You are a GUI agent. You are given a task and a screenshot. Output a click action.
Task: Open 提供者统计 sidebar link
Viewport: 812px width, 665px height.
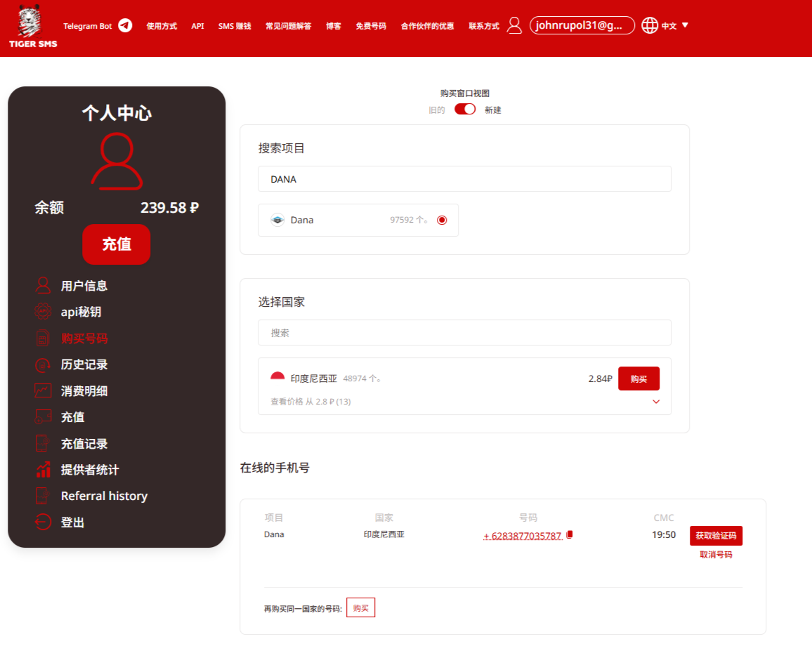[x=90, y=469]
